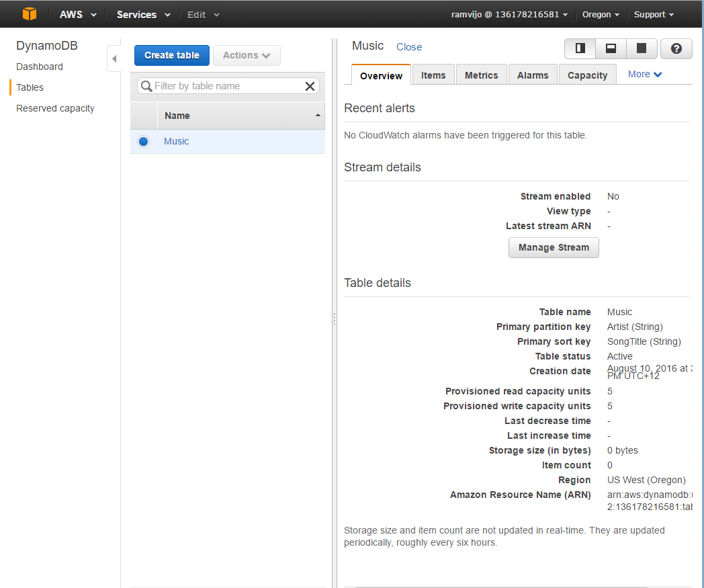Switch to the Items tab
704x588 pixels.
tap(433, 75)
